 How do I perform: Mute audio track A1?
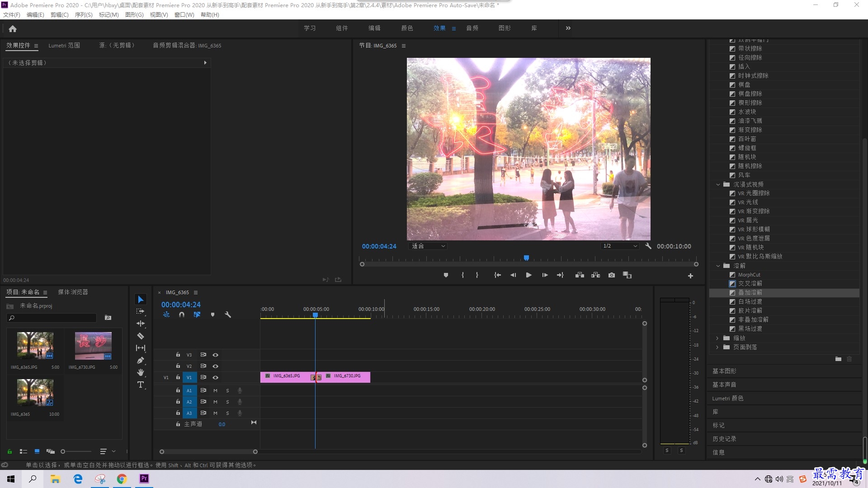[x=215, y=390]
